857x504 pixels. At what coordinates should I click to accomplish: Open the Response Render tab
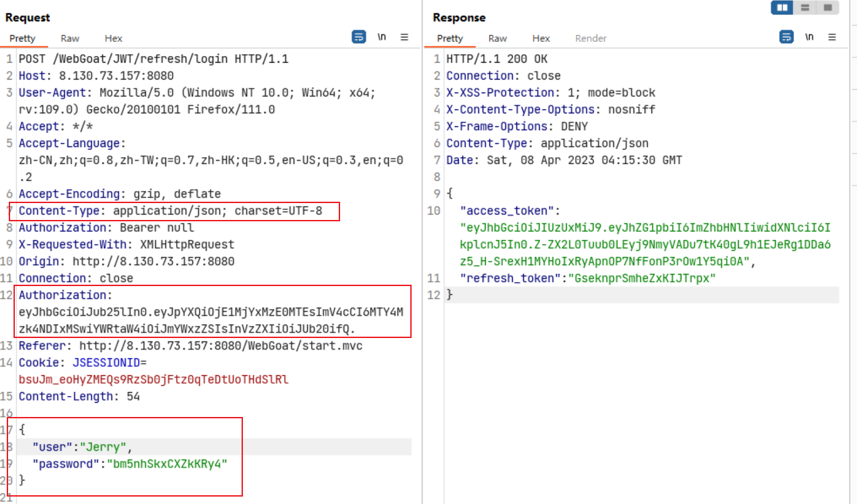(590, 38)
